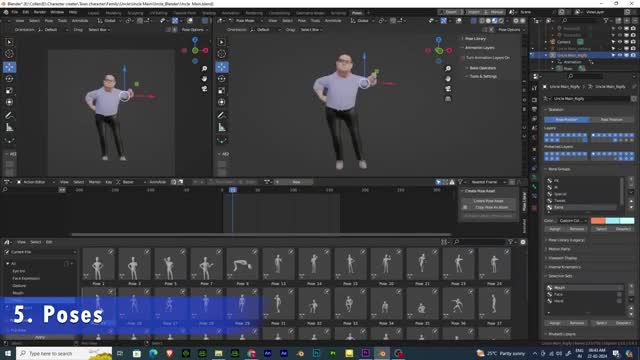
Task: Click Create Pose Asset button
Action: 489,201
